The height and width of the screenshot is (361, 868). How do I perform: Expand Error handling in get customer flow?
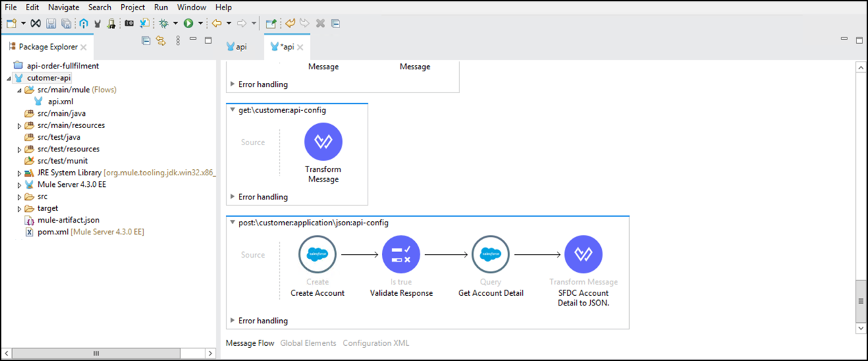233,197
